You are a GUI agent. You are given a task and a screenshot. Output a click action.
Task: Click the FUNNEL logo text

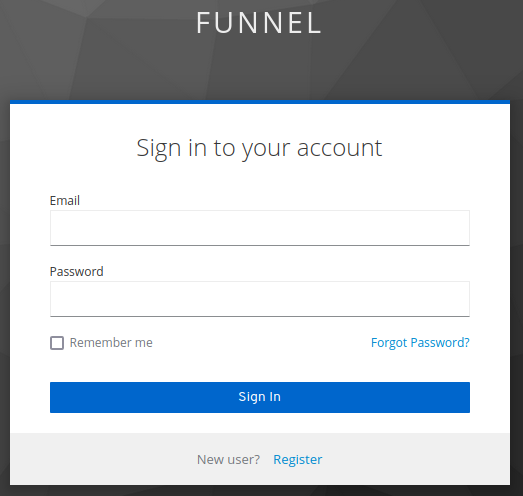[x=259, y=23]
